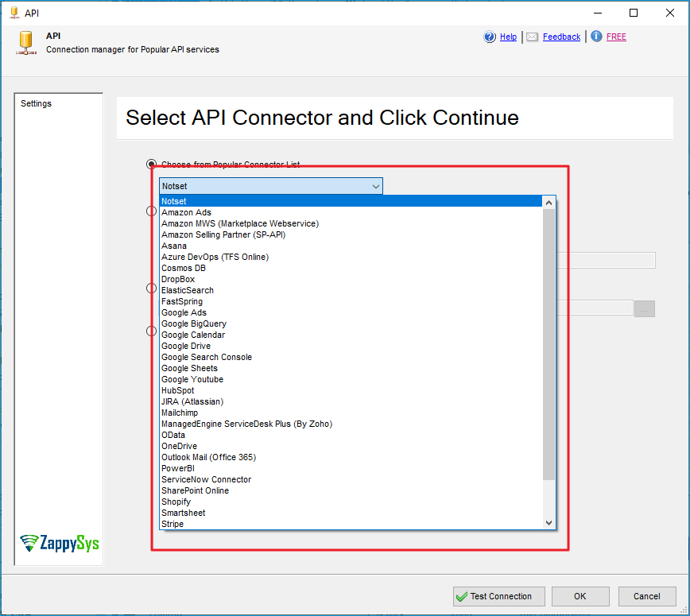Choose Notset in the dropdown list
690x616 pixels.
(351, 201)
